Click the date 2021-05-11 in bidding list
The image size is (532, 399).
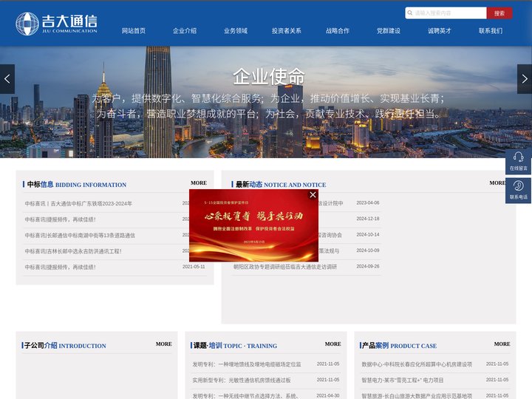click(194, 267)
